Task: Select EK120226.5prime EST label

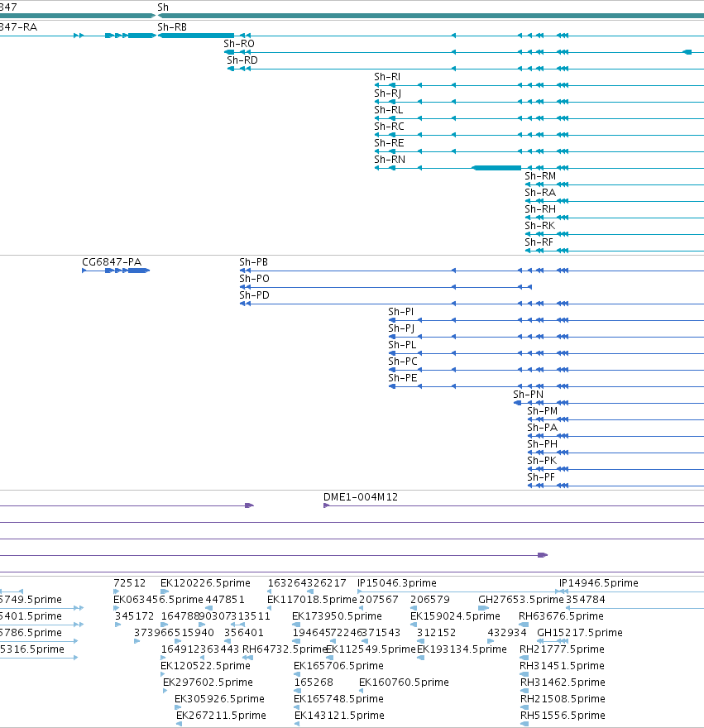Action: 205,583
